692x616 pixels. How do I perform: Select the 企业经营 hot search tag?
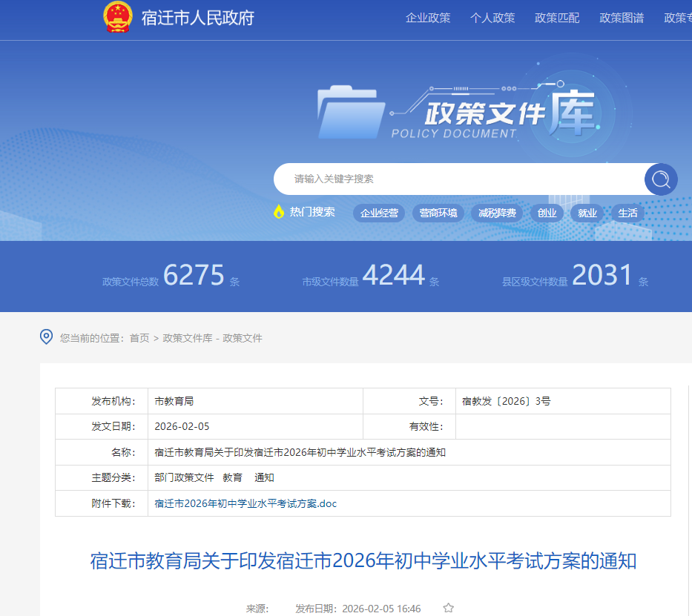pos(379,213)
